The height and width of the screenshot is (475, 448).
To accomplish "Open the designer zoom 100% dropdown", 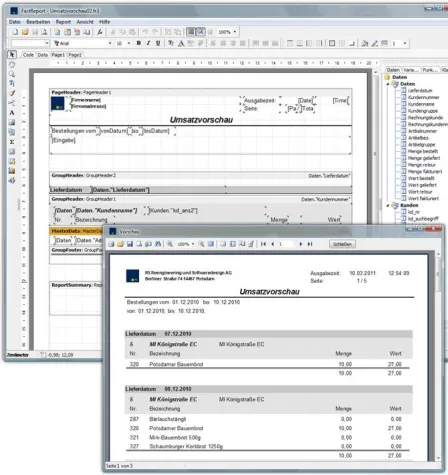I will (235, 32).
